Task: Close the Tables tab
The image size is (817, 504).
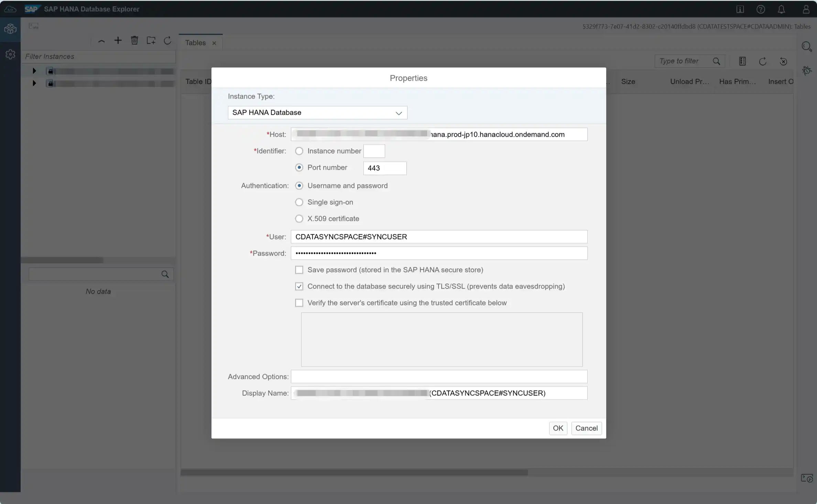Action: point(214,43)
